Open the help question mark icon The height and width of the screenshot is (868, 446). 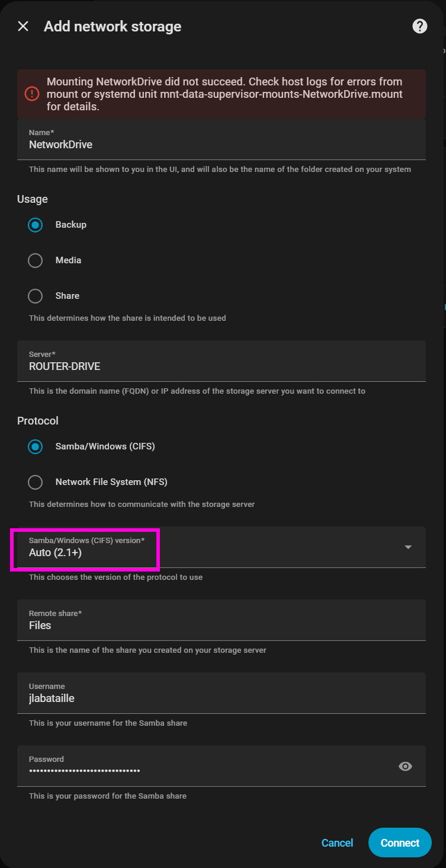[x=419, y=26]
